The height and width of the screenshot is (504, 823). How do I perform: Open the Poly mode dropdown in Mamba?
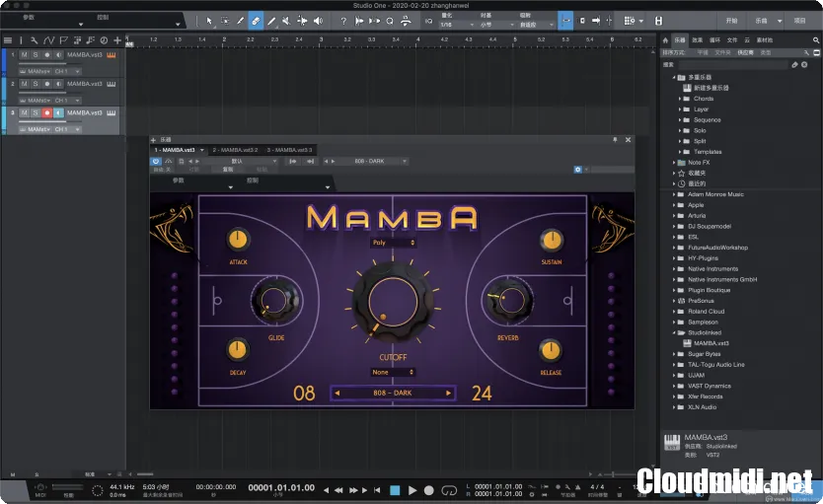tap(393, 243)
